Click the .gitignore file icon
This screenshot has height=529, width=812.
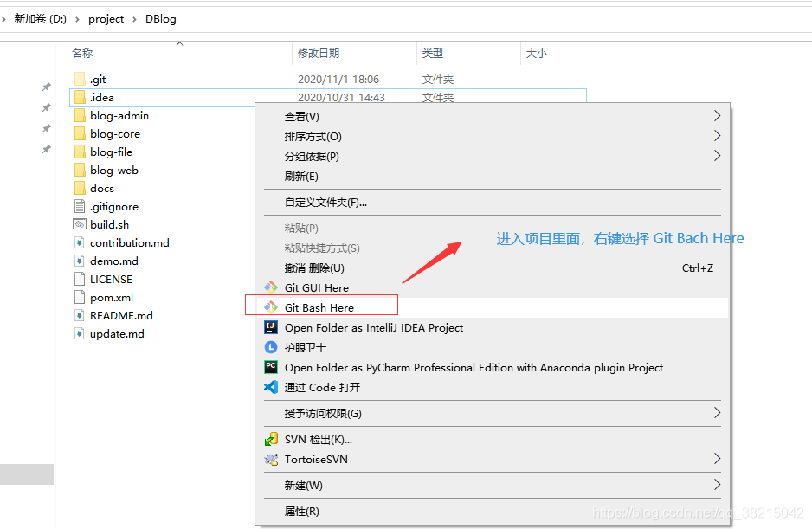(80, 206)
